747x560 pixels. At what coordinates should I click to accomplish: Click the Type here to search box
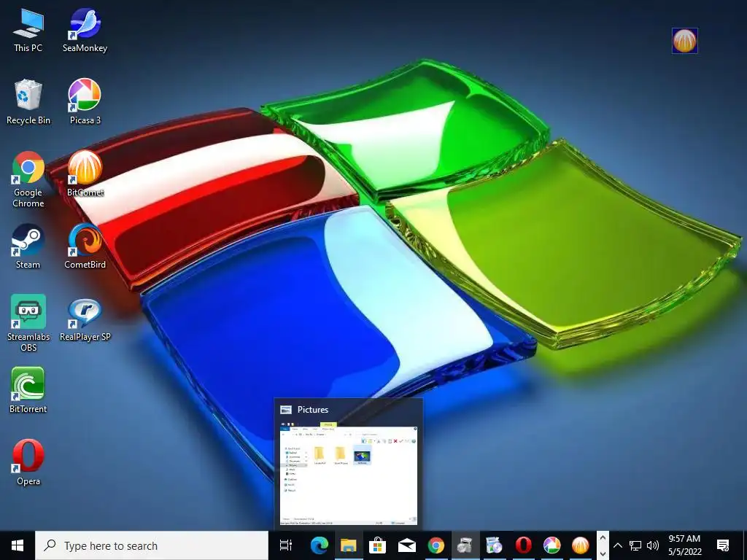pyautogui.click(x=152, y=545)
